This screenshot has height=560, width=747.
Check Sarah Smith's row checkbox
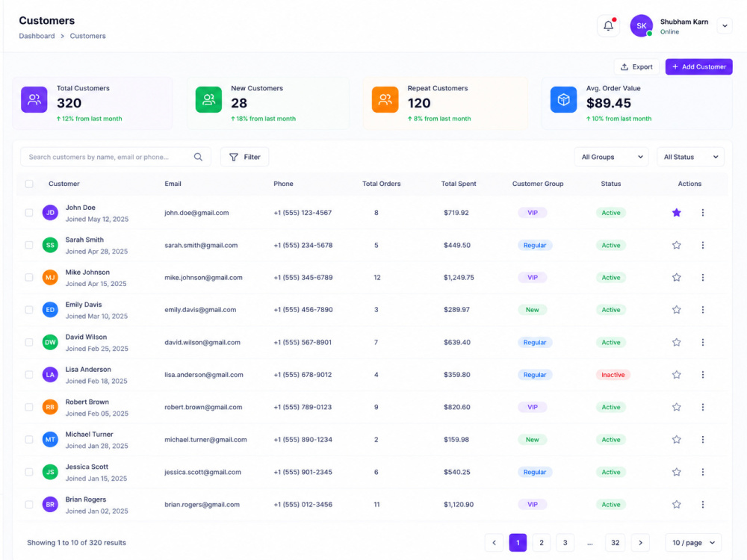coord(29,245)
